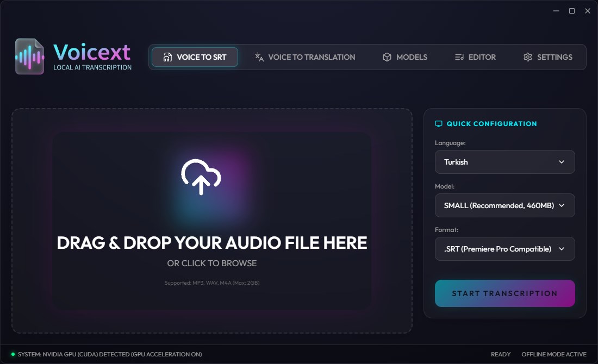Click the Quick Configuration monitor icon
The image size is (598, 364).
[x=439, y=124]
